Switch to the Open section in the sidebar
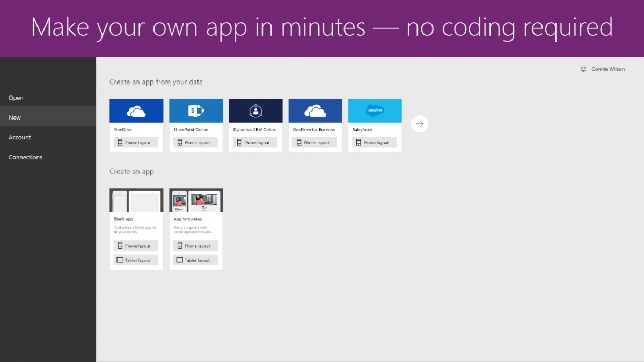644x362 pixels. pyautogui.click(x=16, y=98)
